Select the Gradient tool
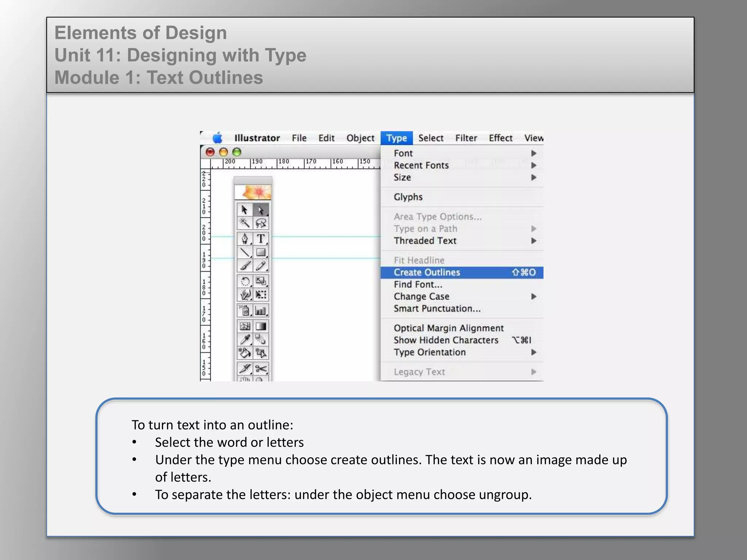The width and height of the screenshot is (747, 560). [261, 326]
